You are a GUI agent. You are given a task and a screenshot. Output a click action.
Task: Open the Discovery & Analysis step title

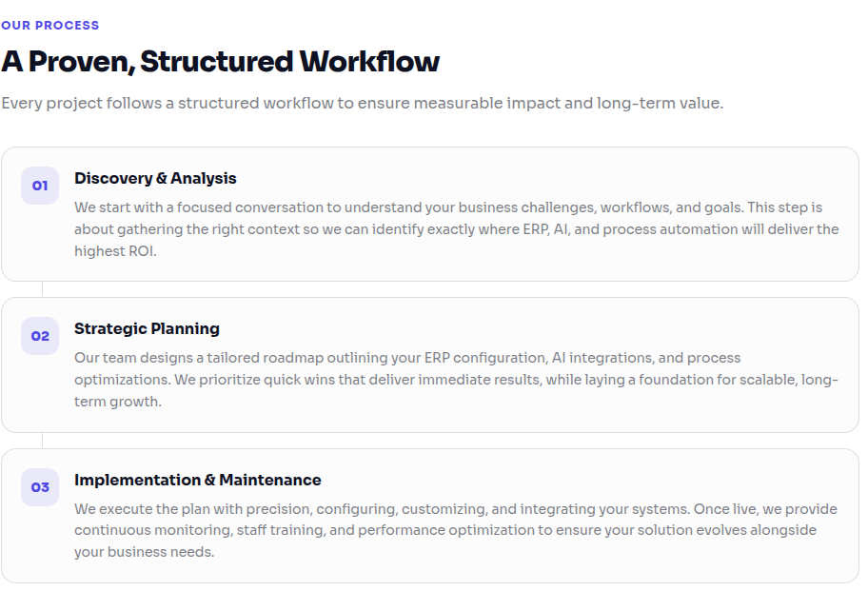pyautogui.click(x=155, y=178)
